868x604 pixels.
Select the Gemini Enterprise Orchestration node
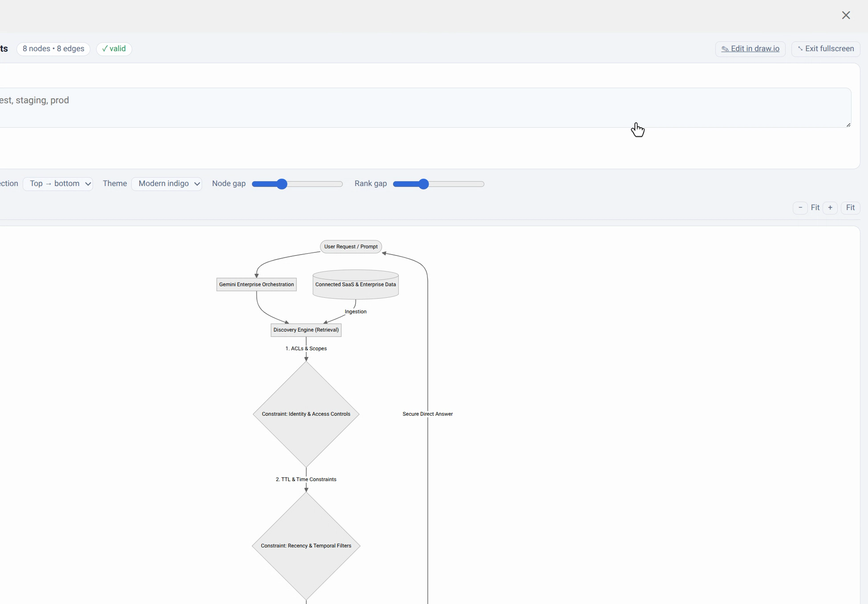pyautogui.click(x=256, y=284)
